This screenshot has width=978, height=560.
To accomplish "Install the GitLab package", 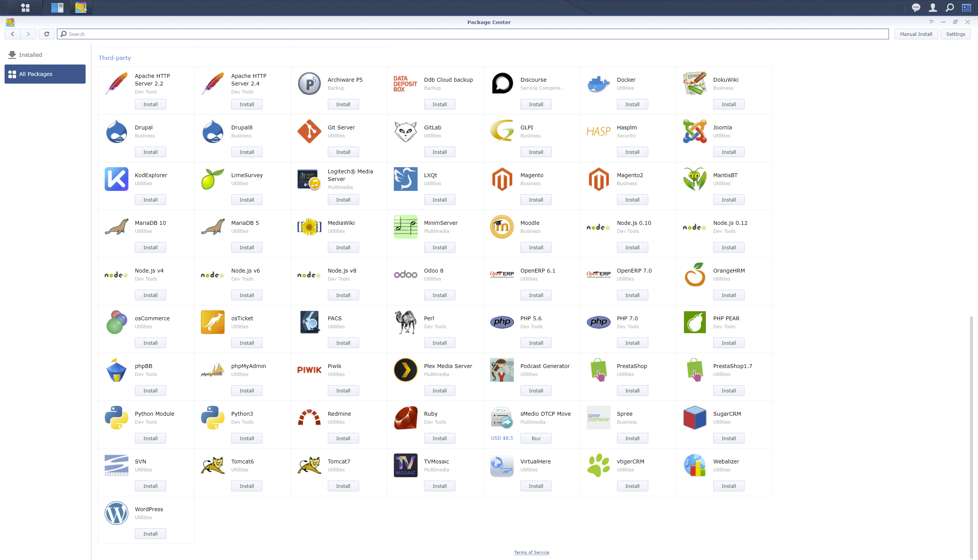I will (x=439, y=152).
